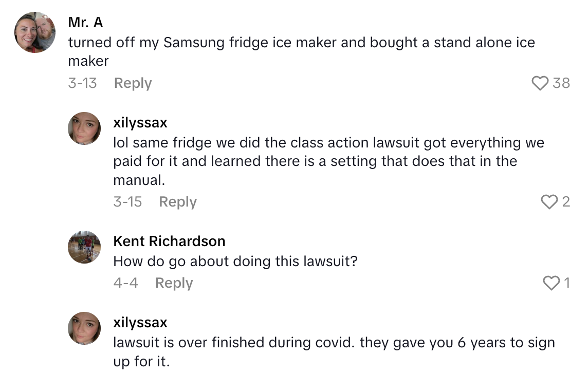The width and height of the screenshot is (588, 373).
Task: Open the Mr. A username link
Action: pyautogui.click(x=85, y=23)
